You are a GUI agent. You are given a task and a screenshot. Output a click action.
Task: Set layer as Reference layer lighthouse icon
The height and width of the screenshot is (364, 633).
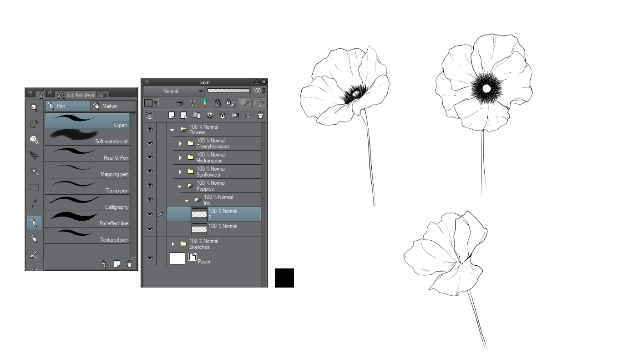tap(192, 103)
